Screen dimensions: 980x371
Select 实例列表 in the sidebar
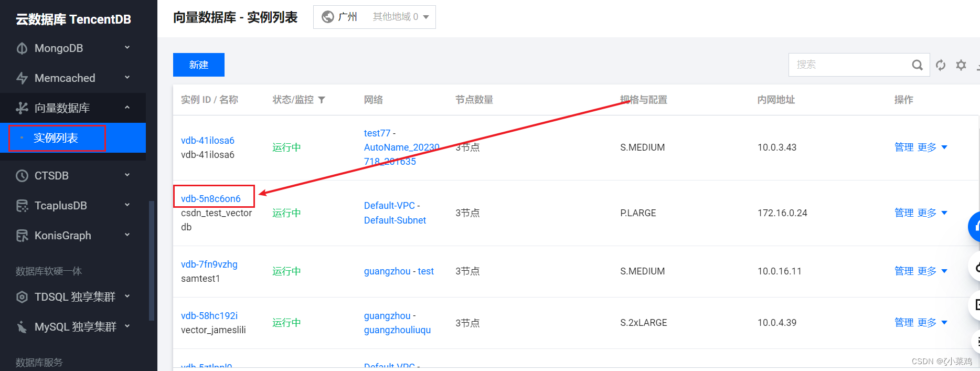[73, 138]
